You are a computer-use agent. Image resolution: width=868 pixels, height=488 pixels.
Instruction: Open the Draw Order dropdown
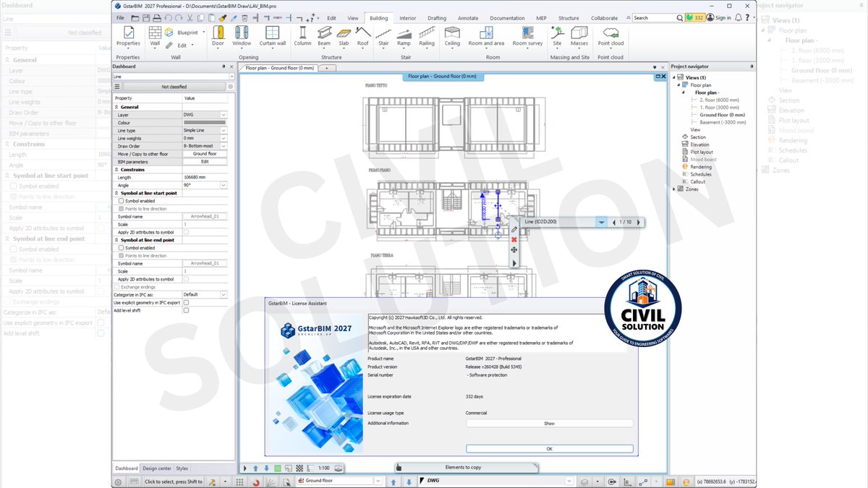(224, 146)
